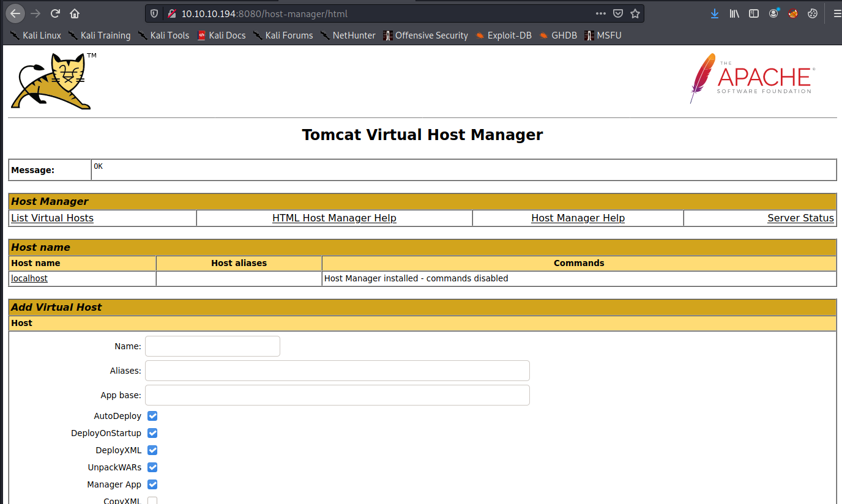
Task: Open HTML Host Manager Help
Action: [334, 218]
